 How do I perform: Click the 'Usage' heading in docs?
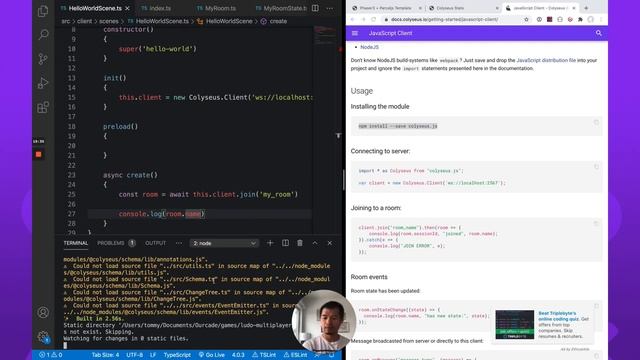pyautogui.click(x=362, y=91)
